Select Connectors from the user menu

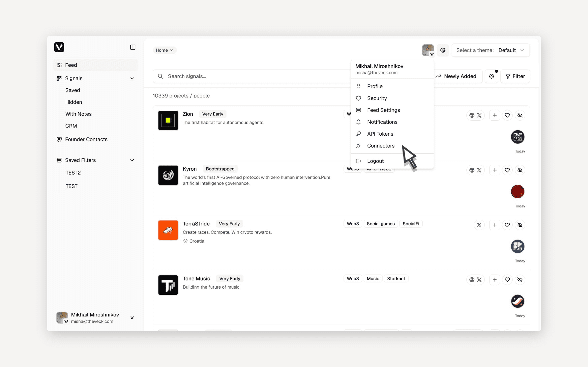(x=380, y=146)
